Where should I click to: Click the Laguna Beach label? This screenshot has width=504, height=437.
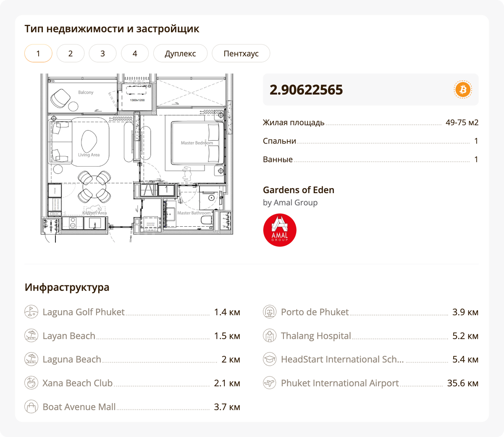point(72,359)
